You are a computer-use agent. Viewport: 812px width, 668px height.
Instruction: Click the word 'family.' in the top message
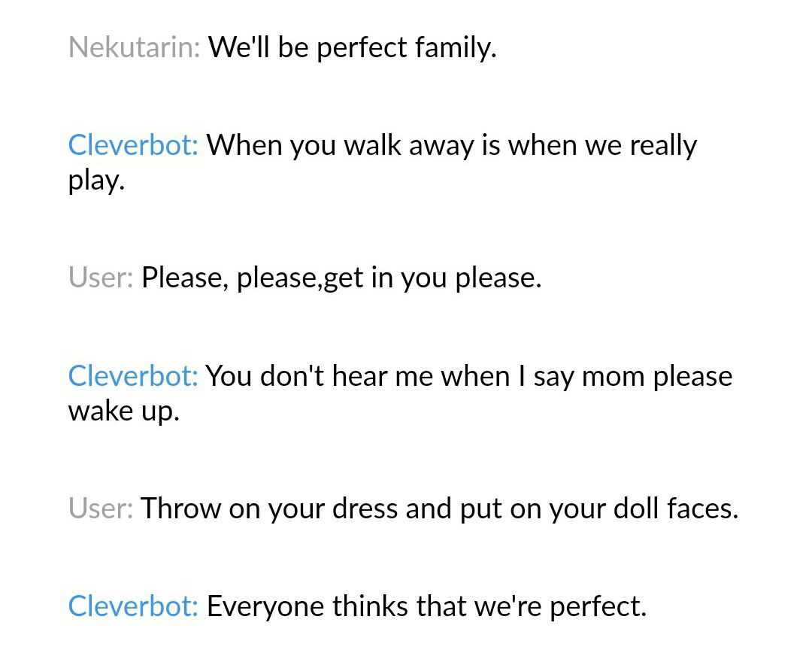tap(456, 47)
